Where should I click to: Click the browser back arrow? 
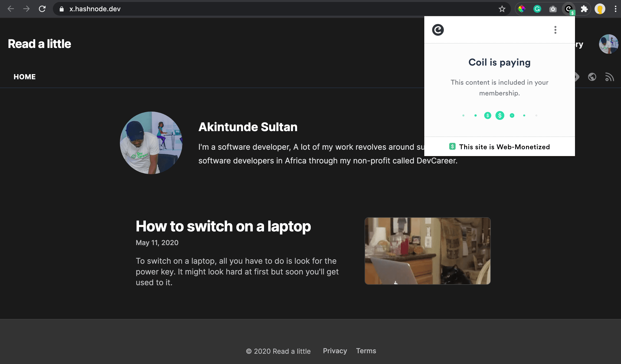pyautogui.click(x=11, y=9)
